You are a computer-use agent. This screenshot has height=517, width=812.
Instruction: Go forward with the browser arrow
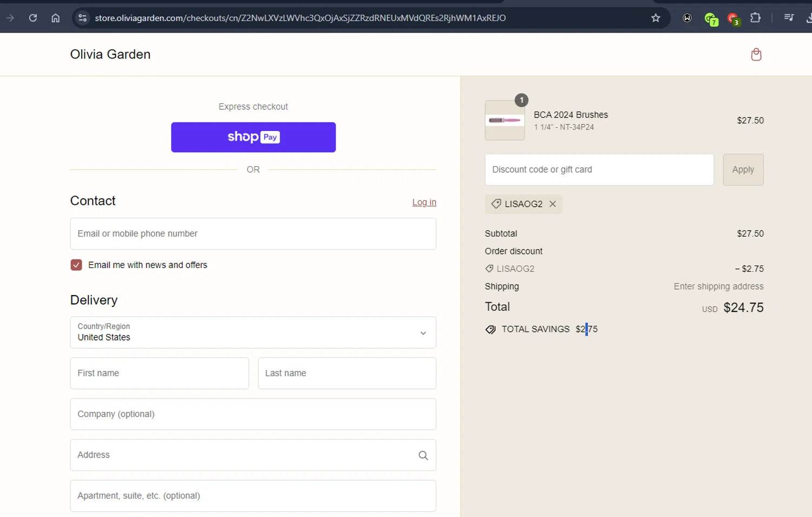10,18
